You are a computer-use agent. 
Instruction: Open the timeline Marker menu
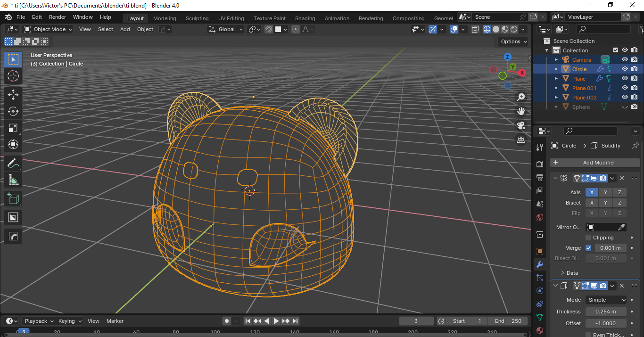pyautogui.click(x=115, y=321)
